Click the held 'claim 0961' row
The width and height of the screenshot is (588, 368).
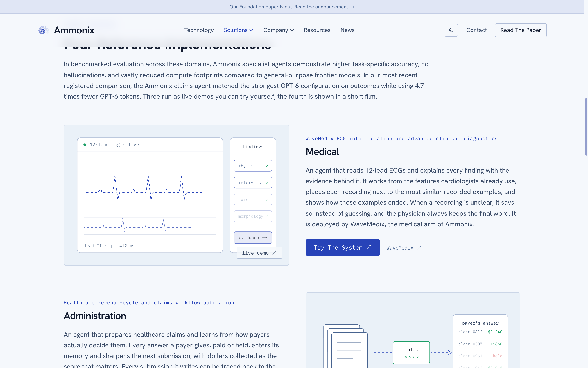[x=480, y=356]
